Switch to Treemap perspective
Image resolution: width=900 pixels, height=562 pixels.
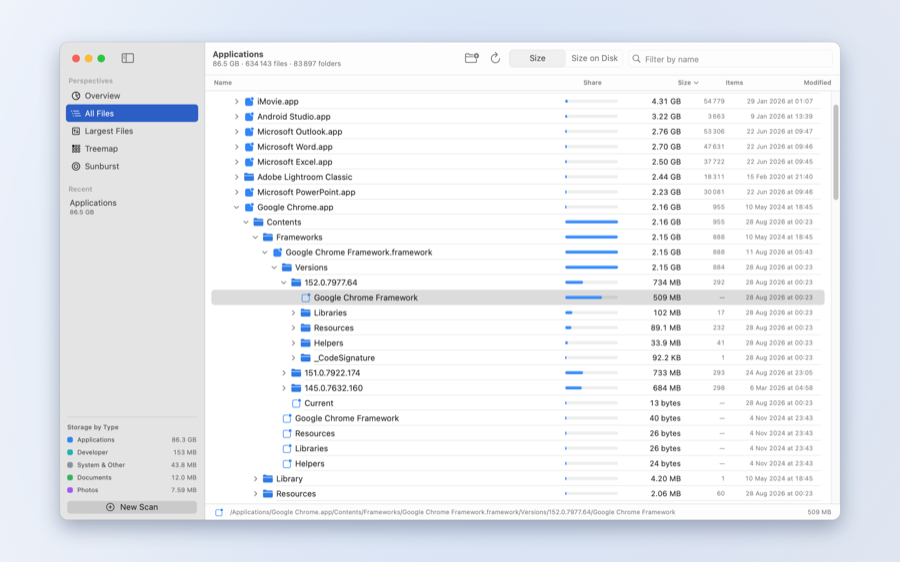point(132,149)
